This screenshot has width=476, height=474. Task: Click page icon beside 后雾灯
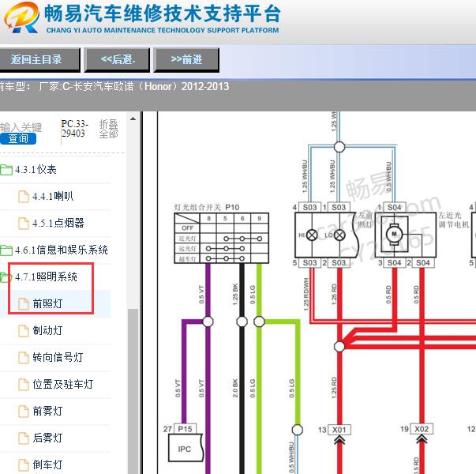[24, 438]
